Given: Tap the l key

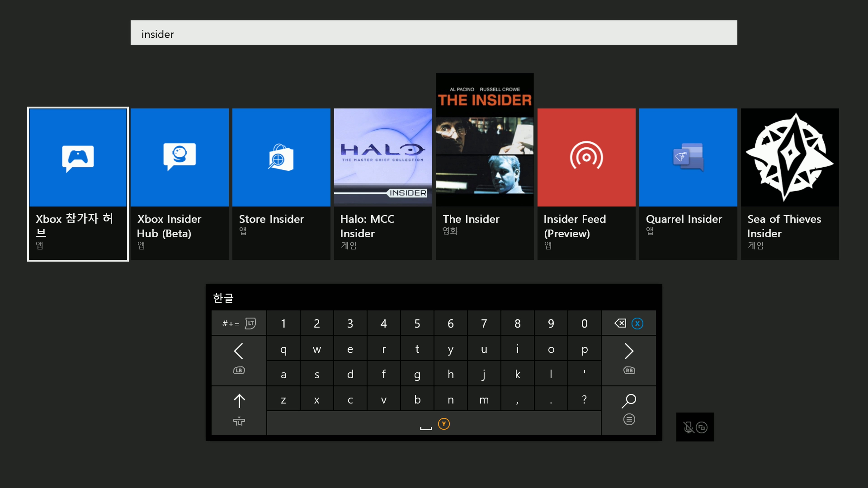Looking at the screenshot, I should coord(551,374).
